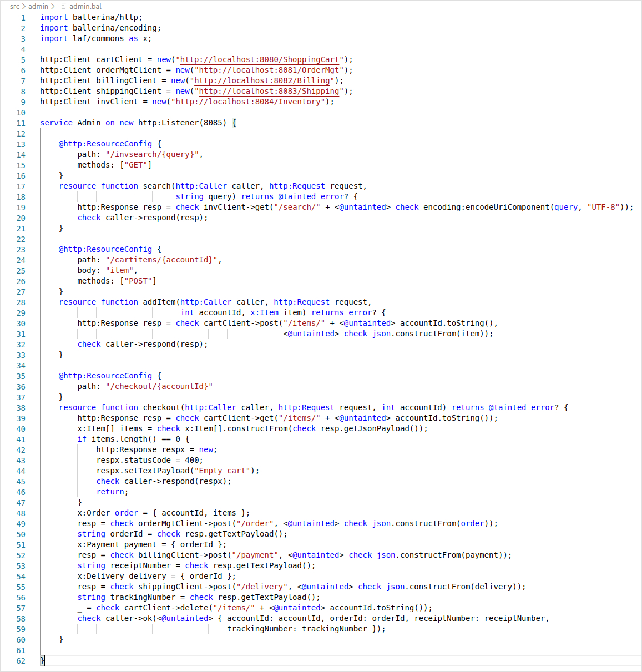Screen dimensions: 642x672
Task: Click 'billingClient' variable declaration on line 7
Action: click(127, 80)
